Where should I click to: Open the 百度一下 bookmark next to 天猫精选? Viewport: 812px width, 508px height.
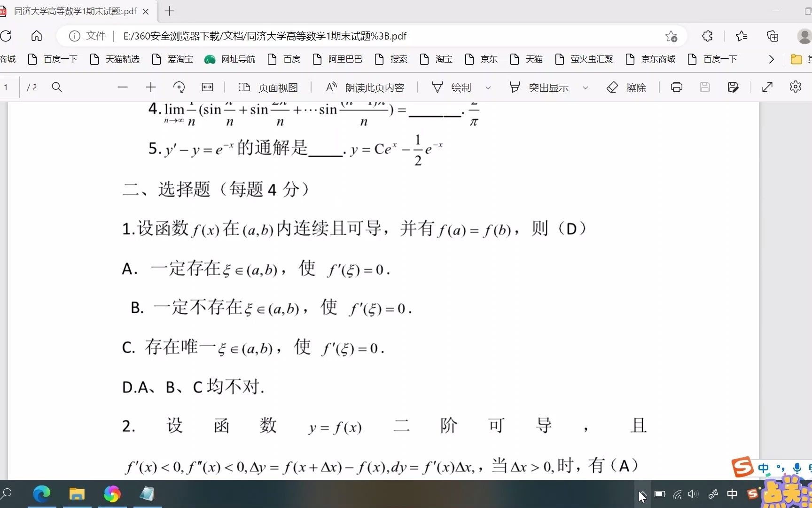pos(53,59)
